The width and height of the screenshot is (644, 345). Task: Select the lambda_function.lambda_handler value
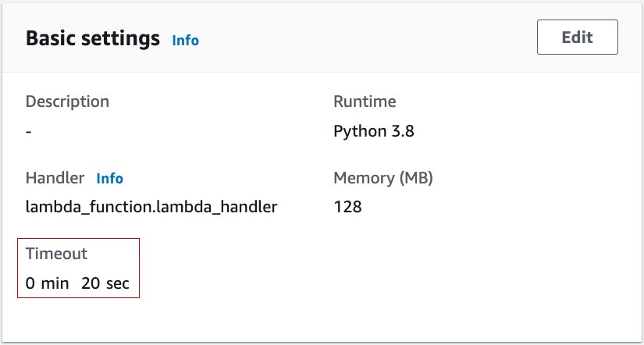151,207
